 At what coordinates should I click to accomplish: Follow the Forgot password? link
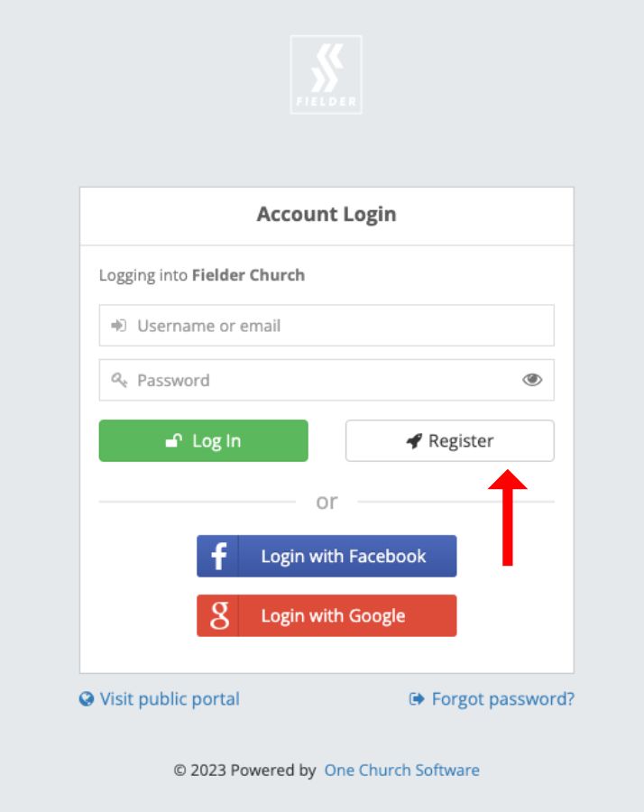click(x=502, y=699)
